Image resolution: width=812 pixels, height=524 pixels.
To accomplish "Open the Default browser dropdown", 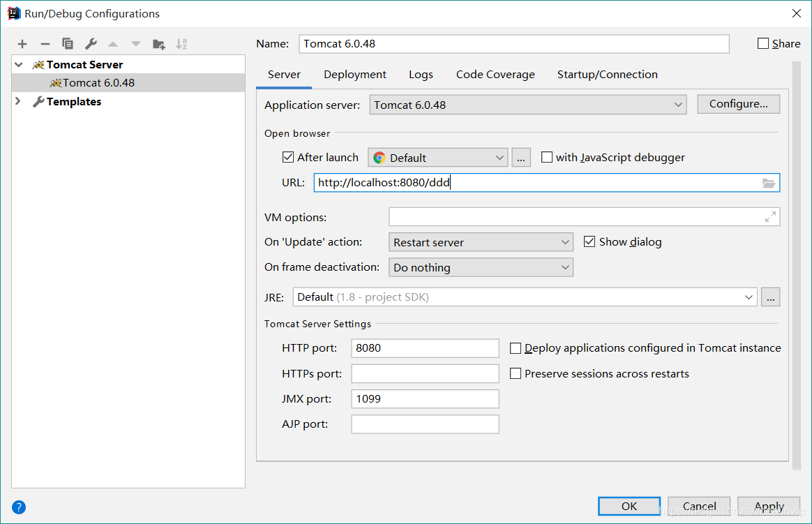I will click(437, 158).
